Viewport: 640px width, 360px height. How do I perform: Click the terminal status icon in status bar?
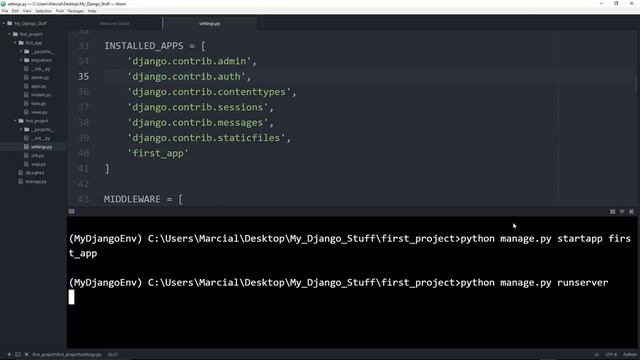[18, 354]
